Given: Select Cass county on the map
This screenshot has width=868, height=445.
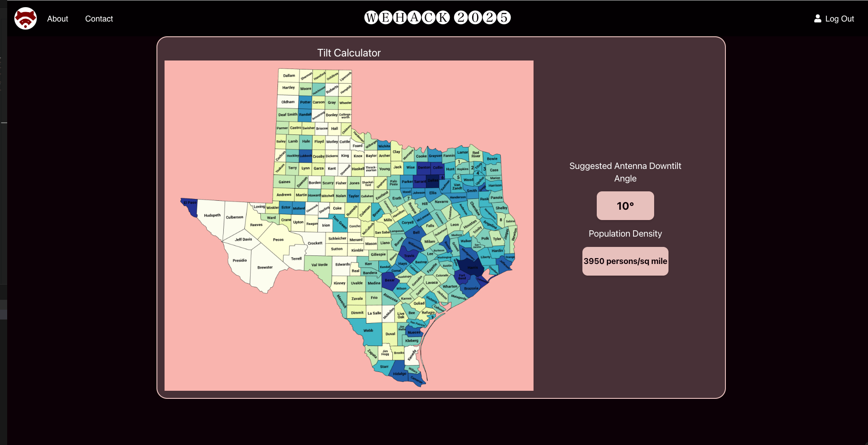Looking at the screenshot, I should coord(494,170).
